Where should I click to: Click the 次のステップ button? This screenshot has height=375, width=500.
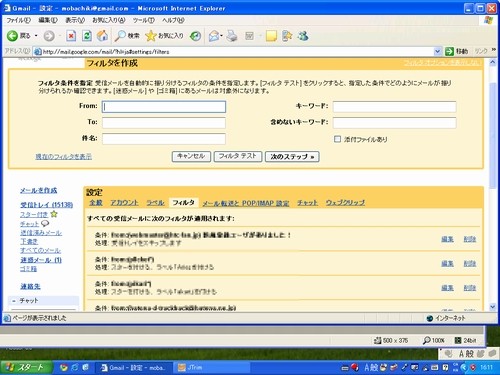pos(292,157)
